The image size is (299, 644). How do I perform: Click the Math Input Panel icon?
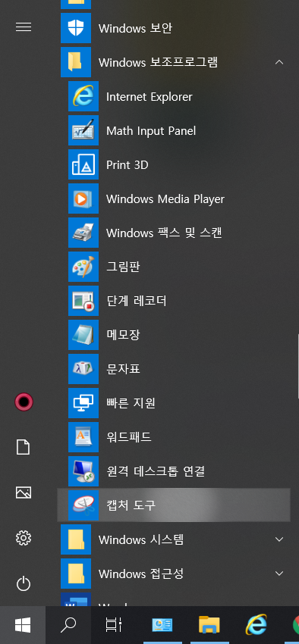pyautogui.click(x=83, y=130)
